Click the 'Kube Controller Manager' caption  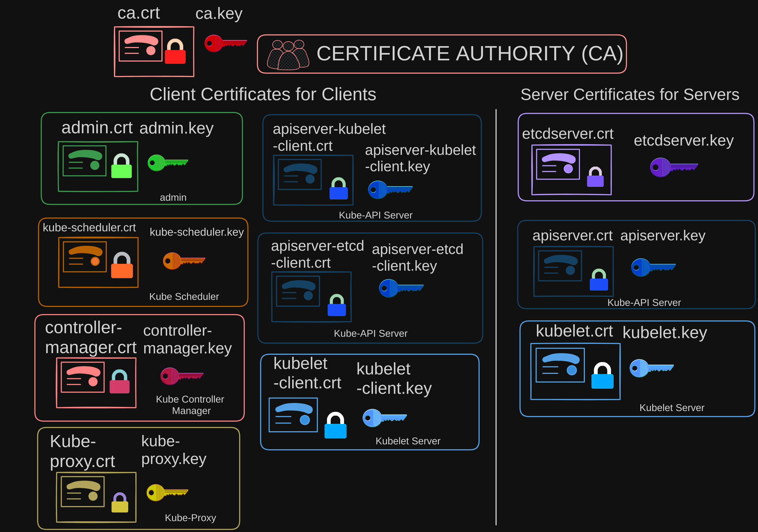[x=190, y=405]
